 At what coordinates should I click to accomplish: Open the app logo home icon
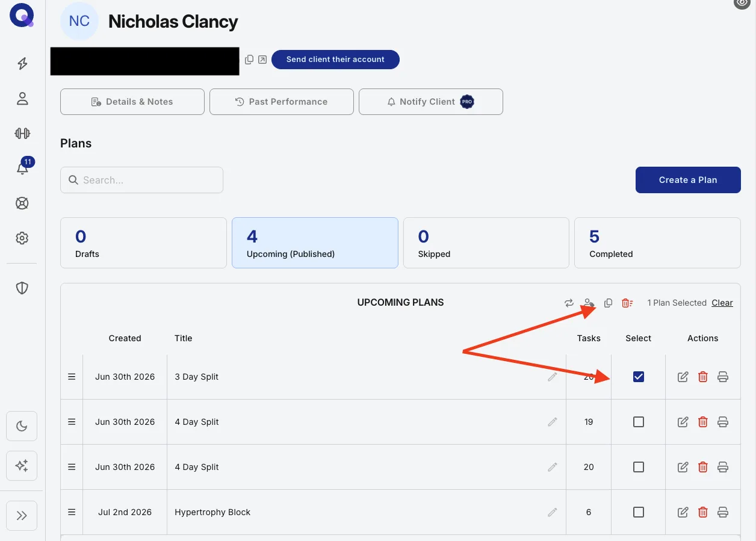pos(22,15)
